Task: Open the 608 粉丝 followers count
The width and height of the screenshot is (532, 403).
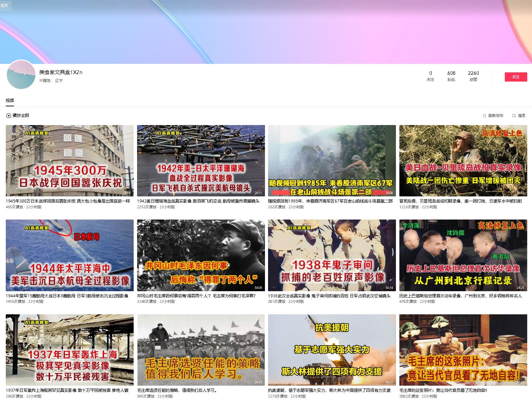Action: (451, 76)
